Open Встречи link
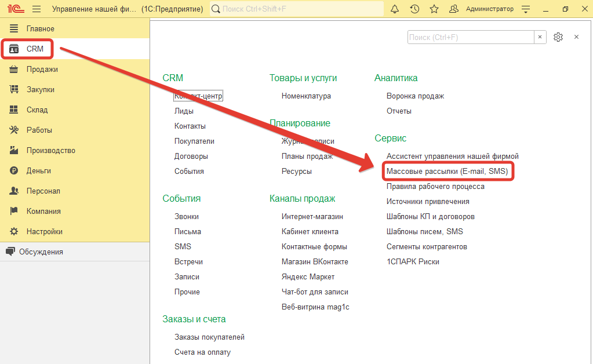Image resolution: width=593 pixels, height=364 pixels. click(188, 262)
